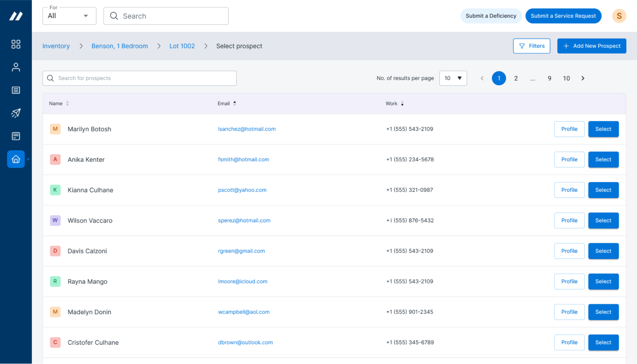Select prospect Cristofer Culhane

(603, 343)
